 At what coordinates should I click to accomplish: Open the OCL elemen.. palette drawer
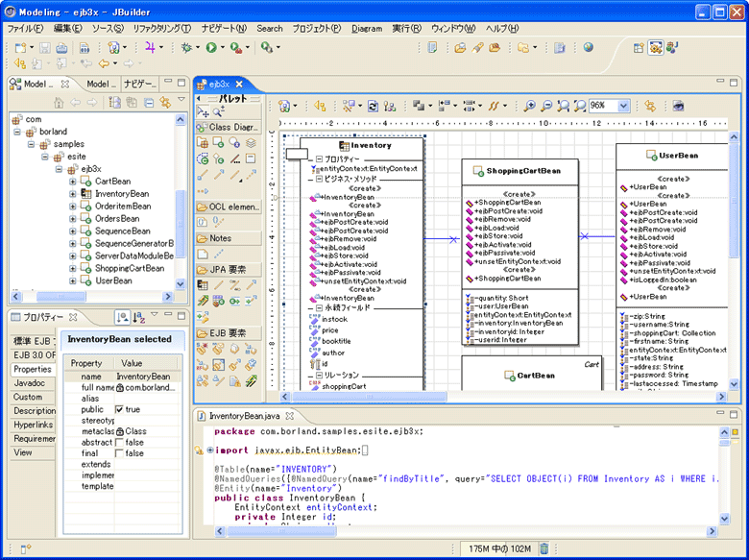pyautogui.click(x=229, y=207)
